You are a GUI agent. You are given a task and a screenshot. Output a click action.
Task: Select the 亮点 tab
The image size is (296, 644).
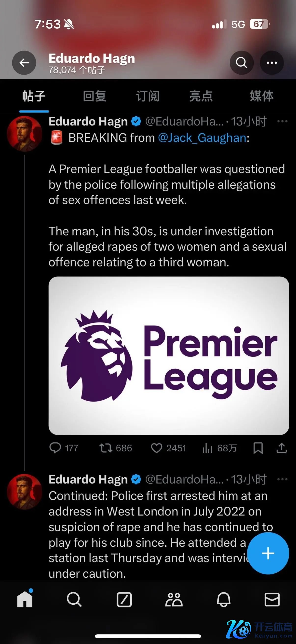(201, 96)
